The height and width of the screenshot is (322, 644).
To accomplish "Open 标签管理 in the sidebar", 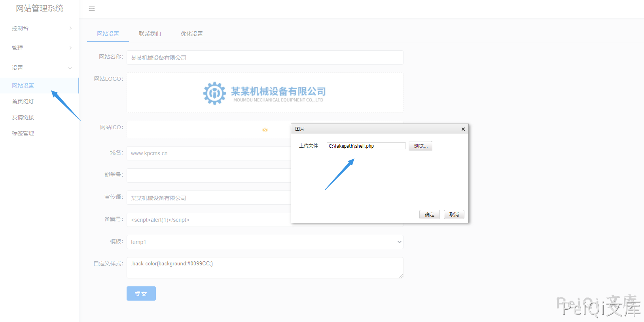I will [x=23, y=133].
